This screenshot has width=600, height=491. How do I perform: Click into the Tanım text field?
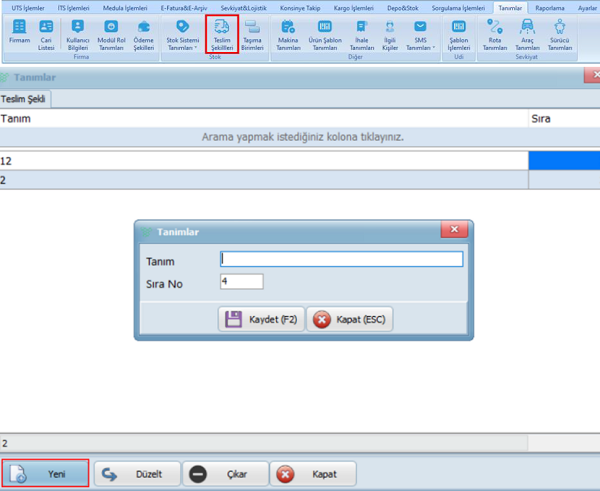(x=341, y=259)
